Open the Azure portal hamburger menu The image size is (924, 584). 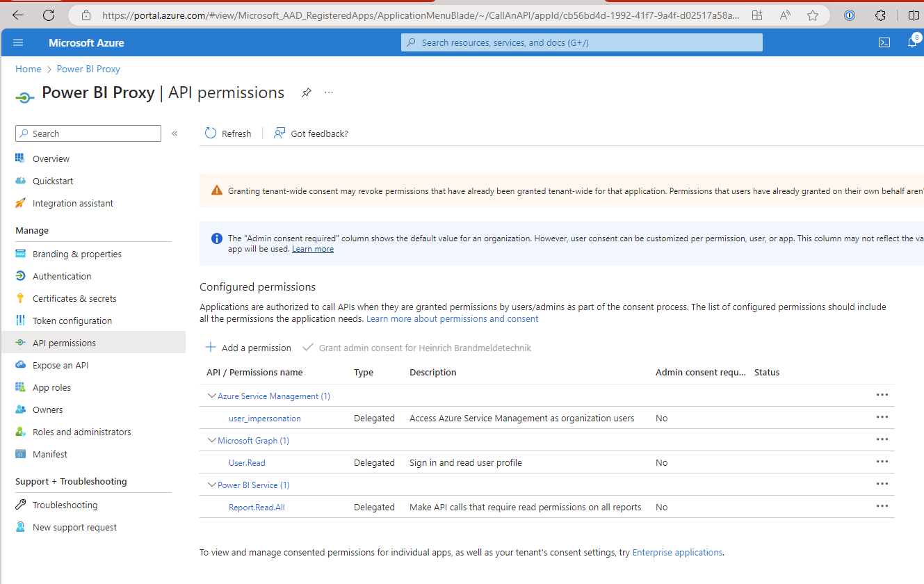click(x=18, y=42)
